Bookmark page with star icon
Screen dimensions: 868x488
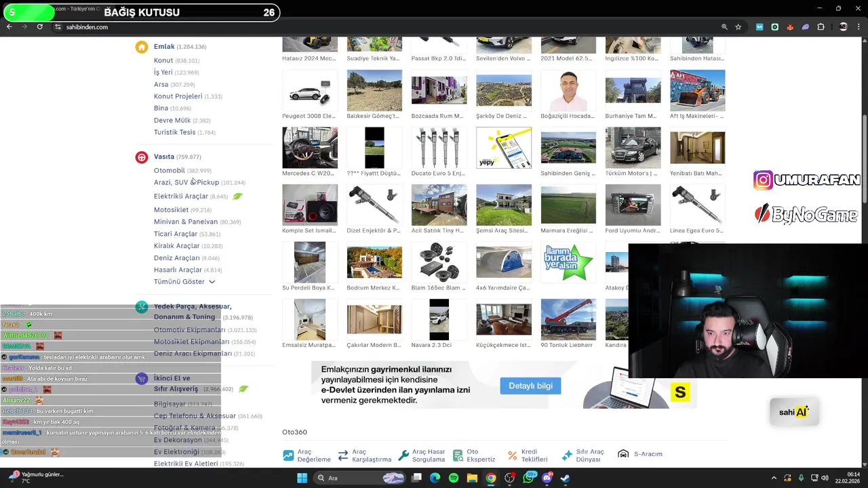tap(738, 27)
